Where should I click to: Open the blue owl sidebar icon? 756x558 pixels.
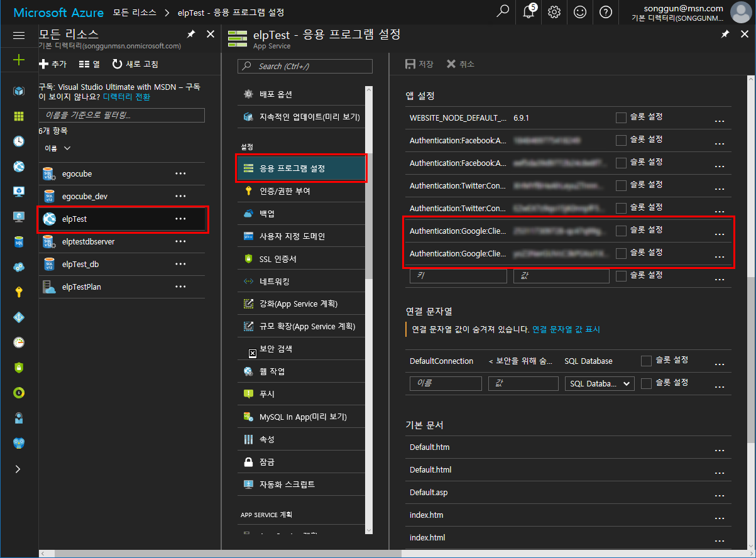tap(19, 443)
